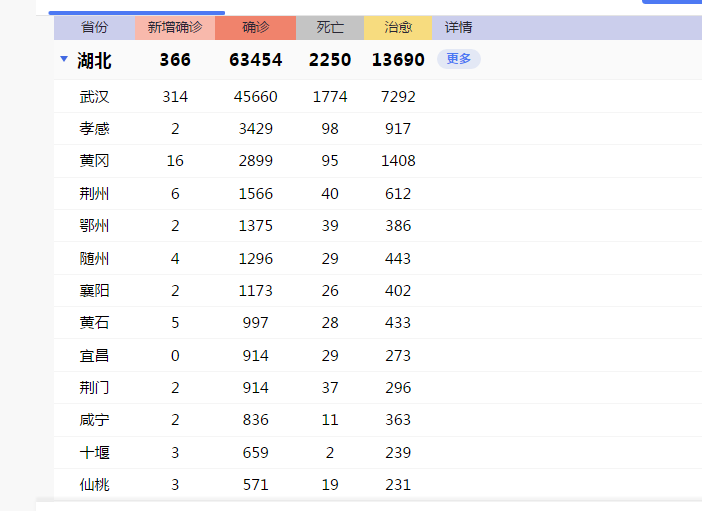Screen dimensions: 702x511
Task: Click the 省份 column header
Action: tap(94, 27)
